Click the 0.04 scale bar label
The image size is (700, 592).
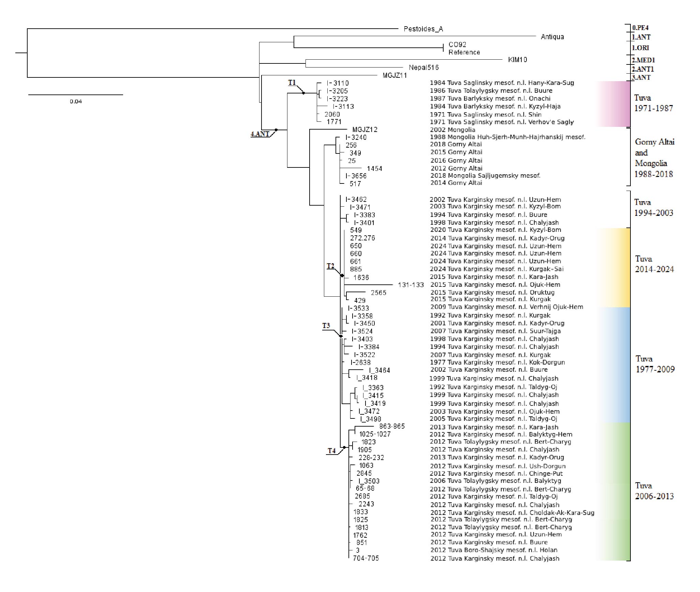click(76, 102)
